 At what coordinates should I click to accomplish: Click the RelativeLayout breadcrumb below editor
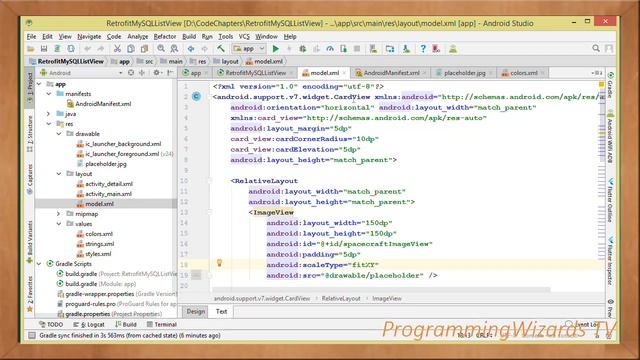tap(341, 299)
